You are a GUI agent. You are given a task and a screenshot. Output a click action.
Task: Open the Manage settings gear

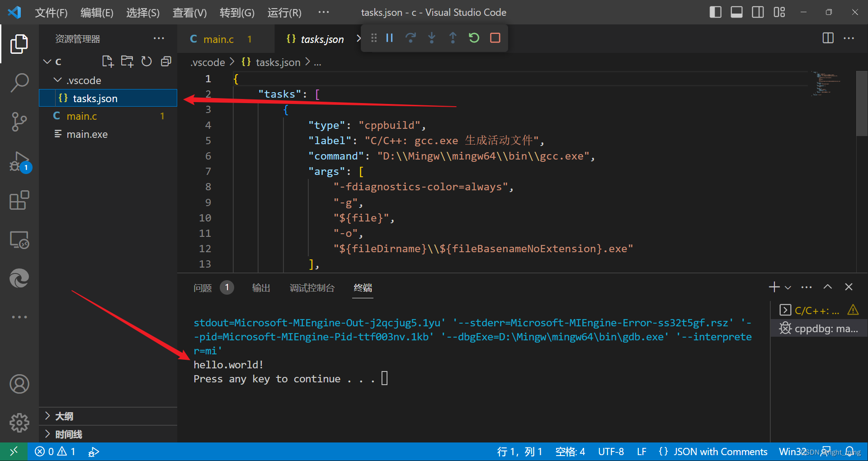19,423
